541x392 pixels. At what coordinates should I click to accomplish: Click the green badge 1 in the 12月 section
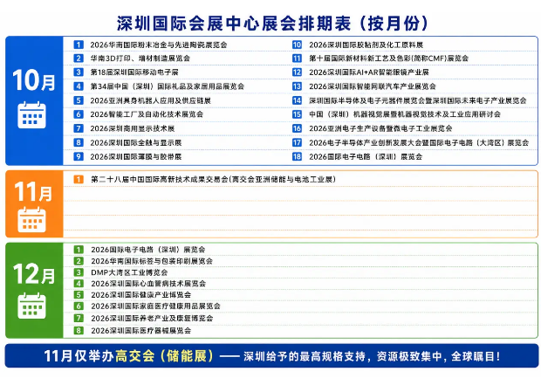(79, 249)
